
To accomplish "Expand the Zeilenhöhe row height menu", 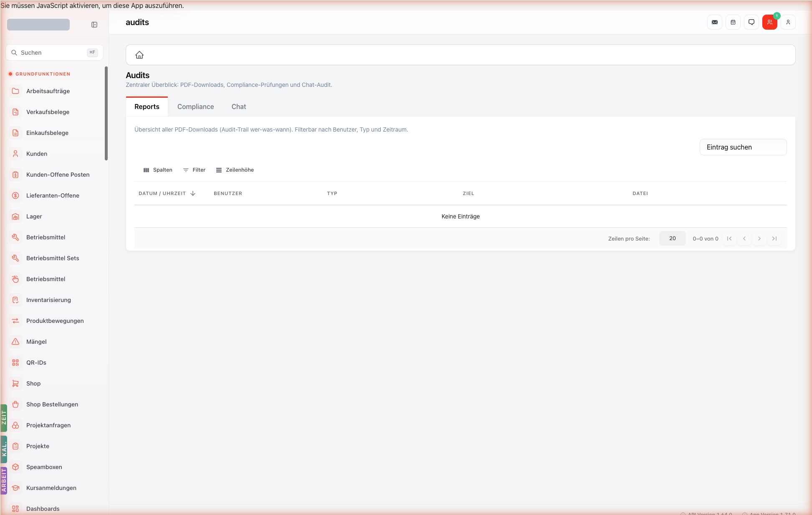I will click(235, 170).
